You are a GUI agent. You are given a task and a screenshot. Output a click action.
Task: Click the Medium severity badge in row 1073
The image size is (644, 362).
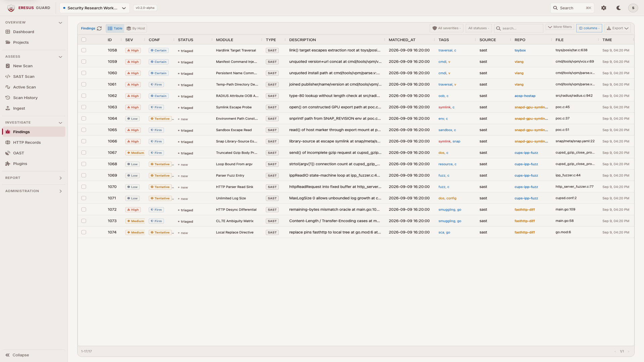click(136, 221)
